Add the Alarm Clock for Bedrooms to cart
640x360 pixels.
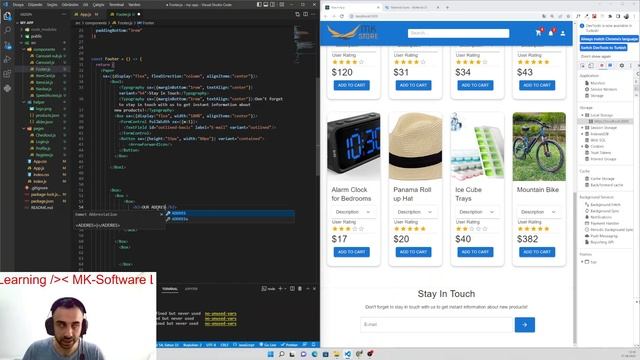pyautogui.click(x=352, y=252)
